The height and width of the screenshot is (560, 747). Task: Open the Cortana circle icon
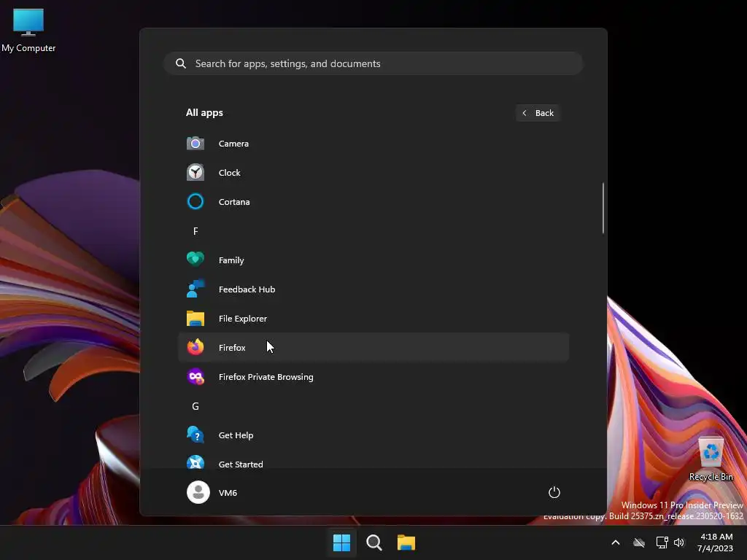pyautogui.click(x=196, y=201)
